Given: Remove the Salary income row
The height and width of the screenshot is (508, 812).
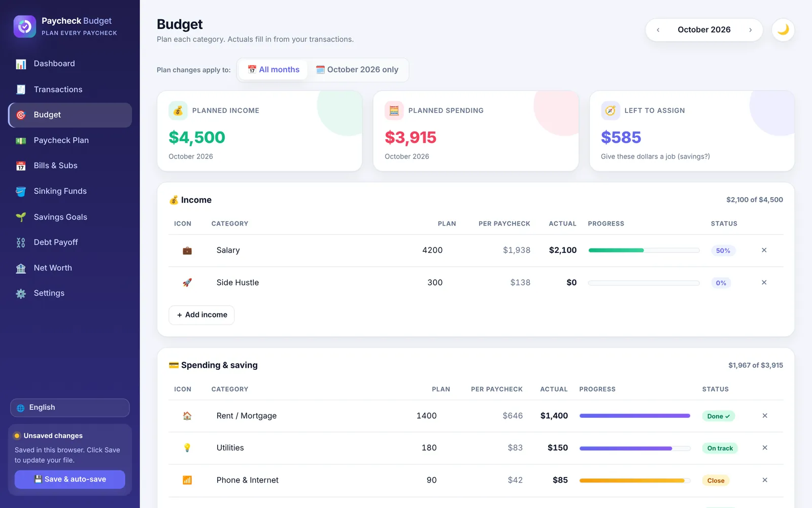Looking at the screenshot, I should tap(764, 250).
